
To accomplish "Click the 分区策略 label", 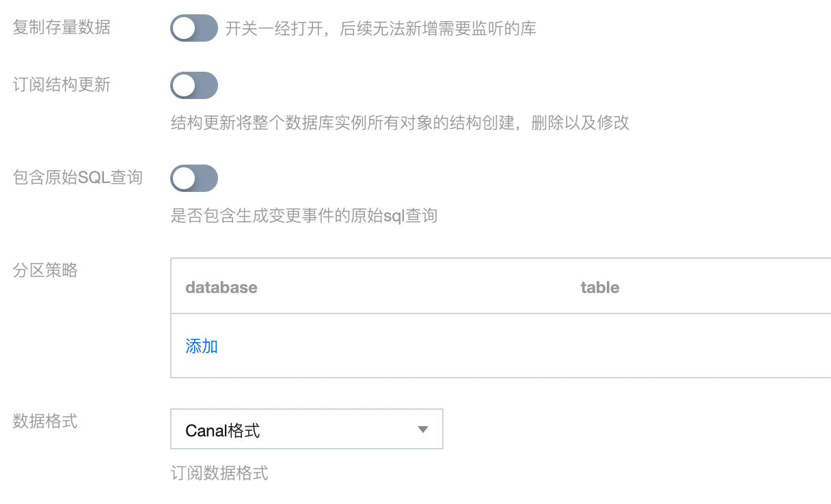I will coord(45,270).
